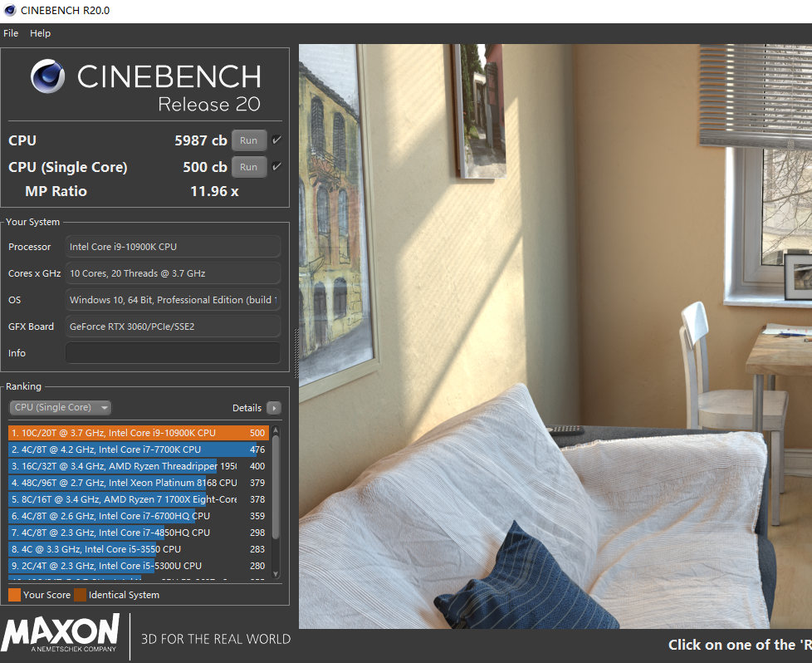Select ranking row 9 Intel Core i5-5300U
Viewport: 812px width, 663px height.
(x=139, y=566)
